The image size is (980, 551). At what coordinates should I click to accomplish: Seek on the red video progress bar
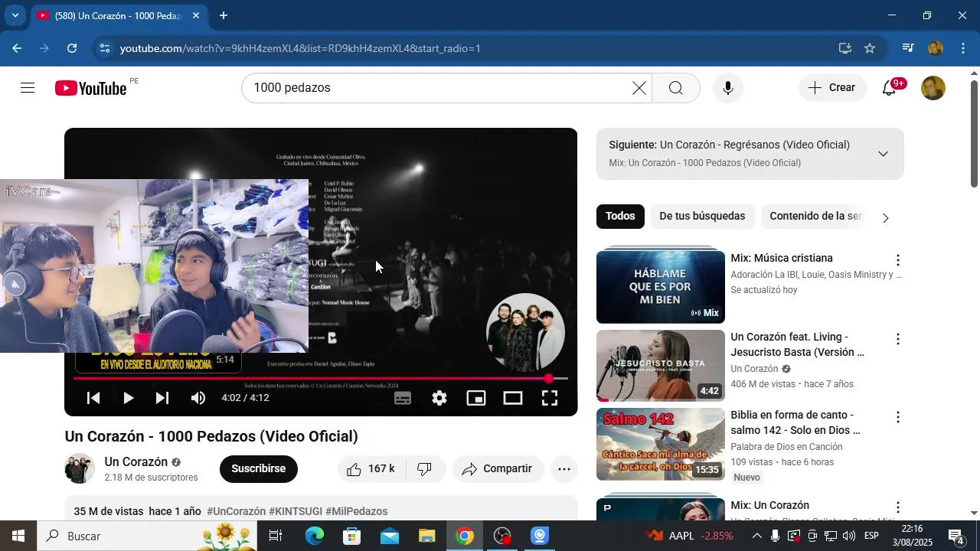click(321, 378)
